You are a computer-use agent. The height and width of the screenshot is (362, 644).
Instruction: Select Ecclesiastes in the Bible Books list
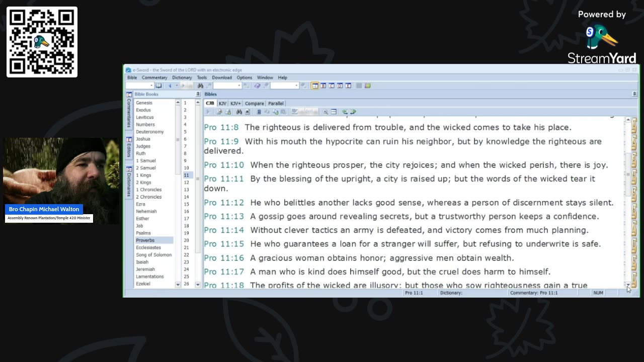(x=148, y=247)
